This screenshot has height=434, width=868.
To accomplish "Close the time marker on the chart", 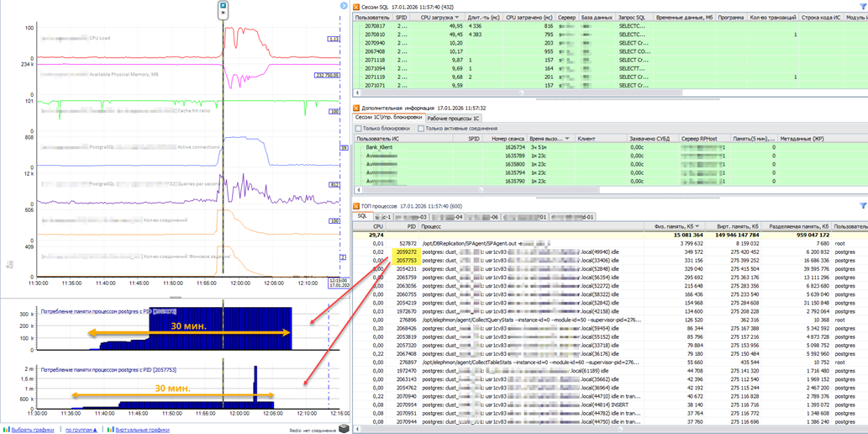I will [x=224, y=5].
